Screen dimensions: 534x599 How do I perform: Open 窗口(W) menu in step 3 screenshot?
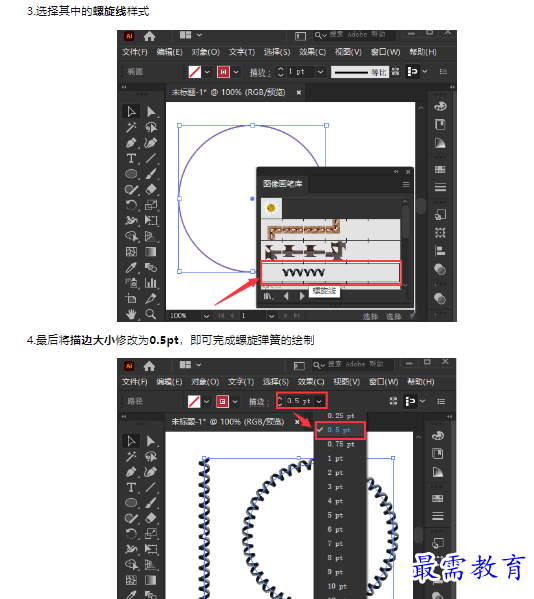[x=385, y=52]
